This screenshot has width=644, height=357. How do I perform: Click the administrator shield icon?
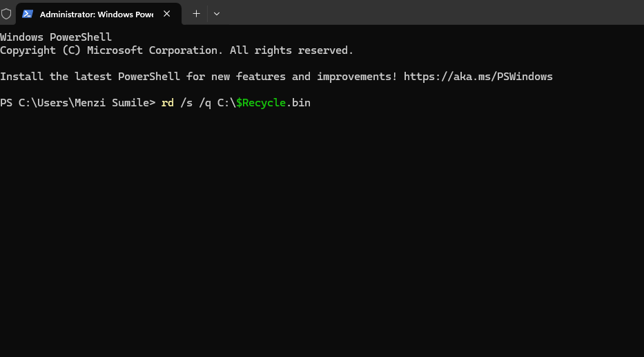click(6, 14)
